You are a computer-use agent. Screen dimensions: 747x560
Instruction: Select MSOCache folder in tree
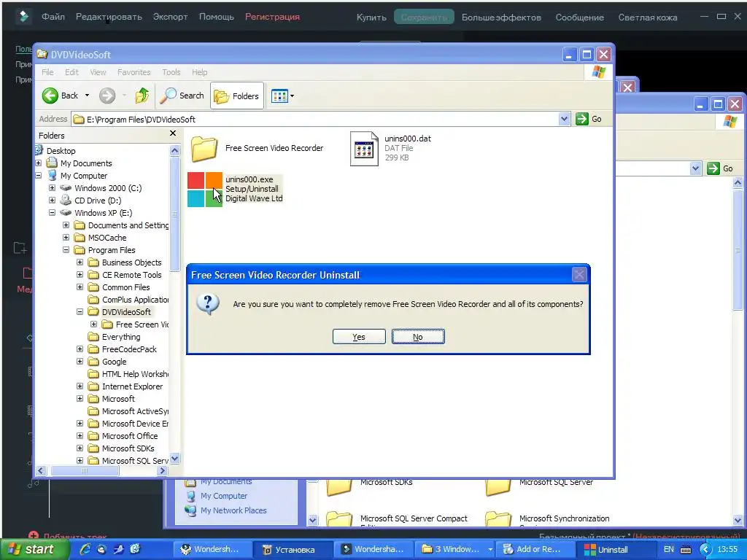click(107, 238)
